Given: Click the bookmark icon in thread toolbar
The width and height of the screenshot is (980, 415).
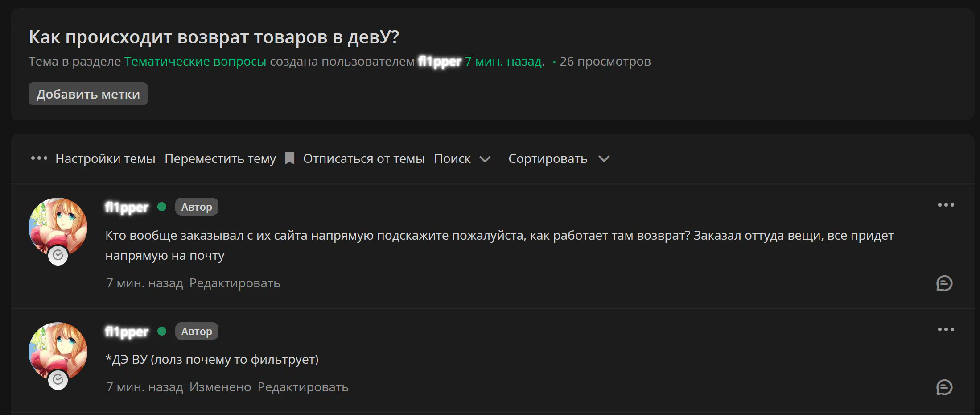Looking at the screenshot, I should (x=289, y=158).
